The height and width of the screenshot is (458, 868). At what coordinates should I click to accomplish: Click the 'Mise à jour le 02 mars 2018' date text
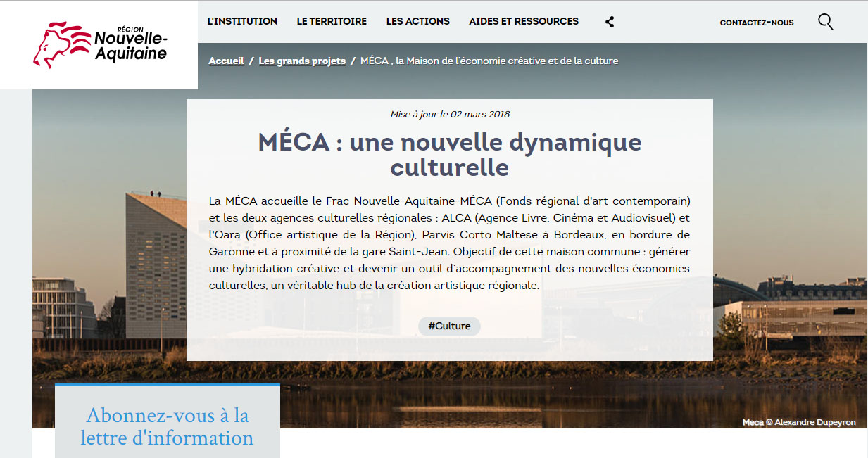450,114
